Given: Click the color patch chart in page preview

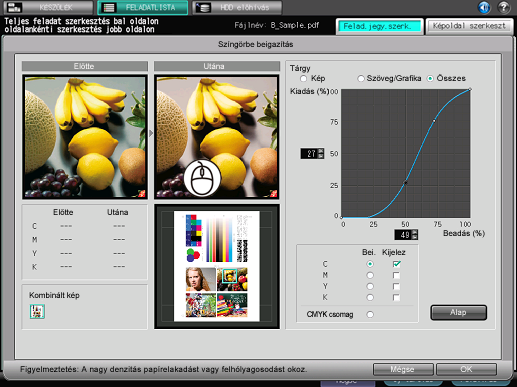Looking at the screenshot, I should click(x=194, y=230).
